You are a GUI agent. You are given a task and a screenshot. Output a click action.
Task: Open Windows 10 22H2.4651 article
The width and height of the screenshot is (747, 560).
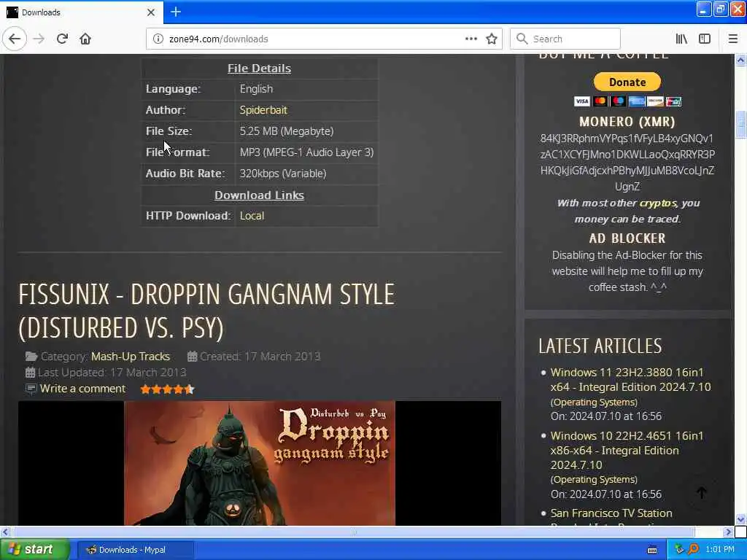pos(627,451)
